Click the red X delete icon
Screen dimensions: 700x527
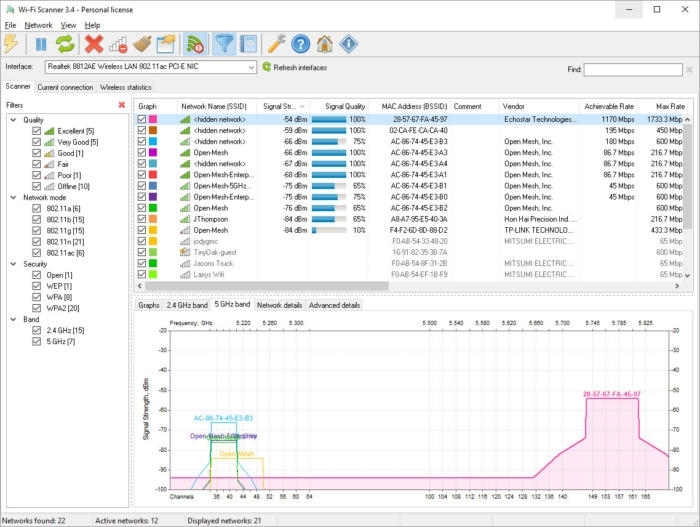tap(94, 44)
